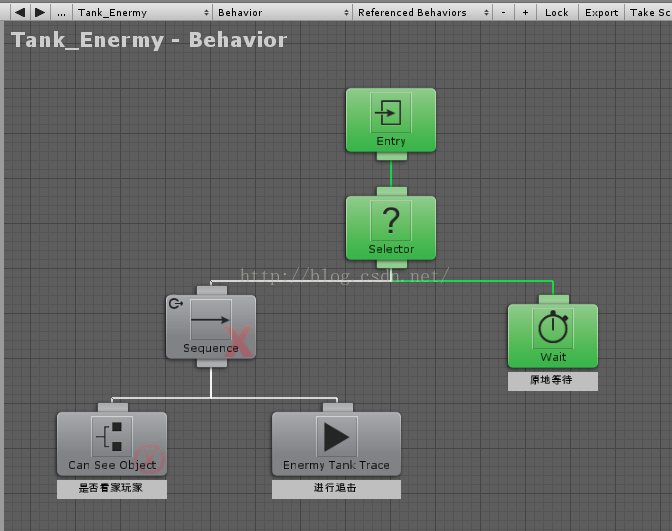Click the Take Screenshot button

click(648, 12)
